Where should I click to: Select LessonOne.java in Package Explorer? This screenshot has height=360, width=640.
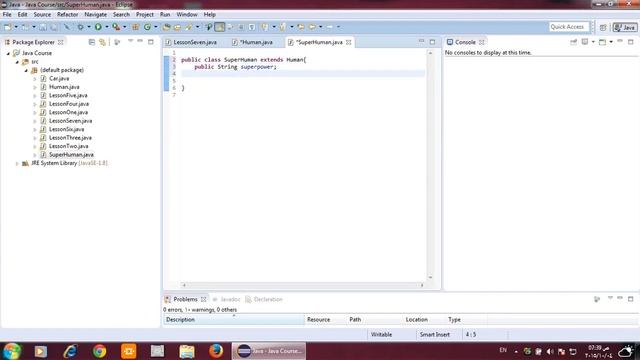(x=68, y=113)
